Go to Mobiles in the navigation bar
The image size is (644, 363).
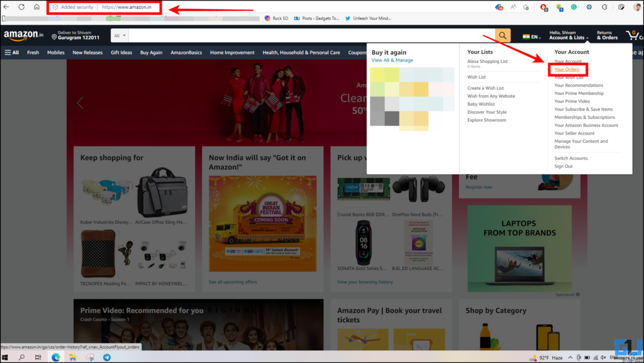pos(56,53)
